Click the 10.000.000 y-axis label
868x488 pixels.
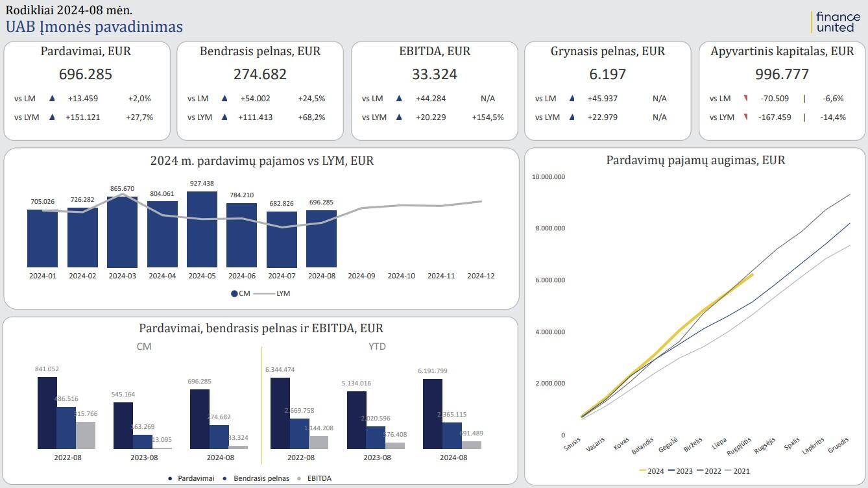(548, 177)
